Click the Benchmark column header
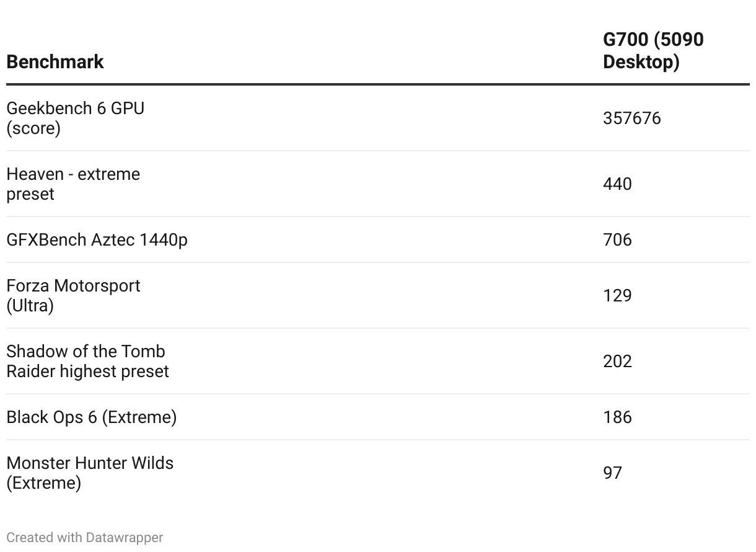The width and height of the screenshot is (756, 552). tap(55, 62)
